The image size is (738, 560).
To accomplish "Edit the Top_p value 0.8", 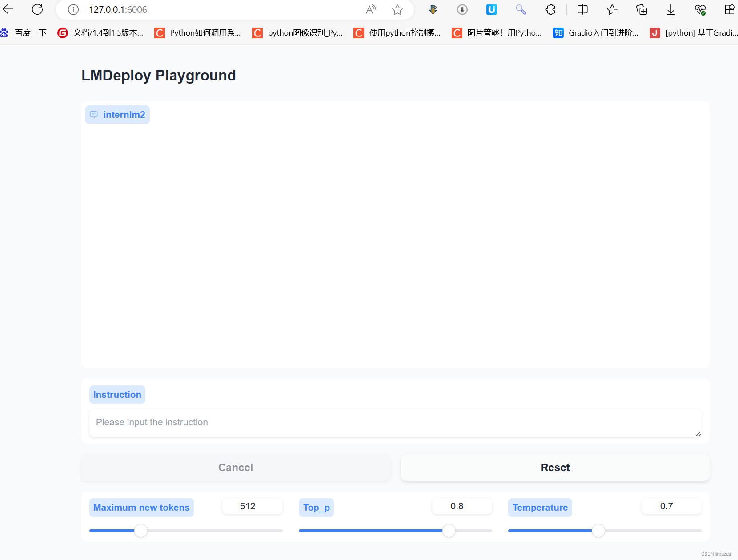I will pos(462,506).
